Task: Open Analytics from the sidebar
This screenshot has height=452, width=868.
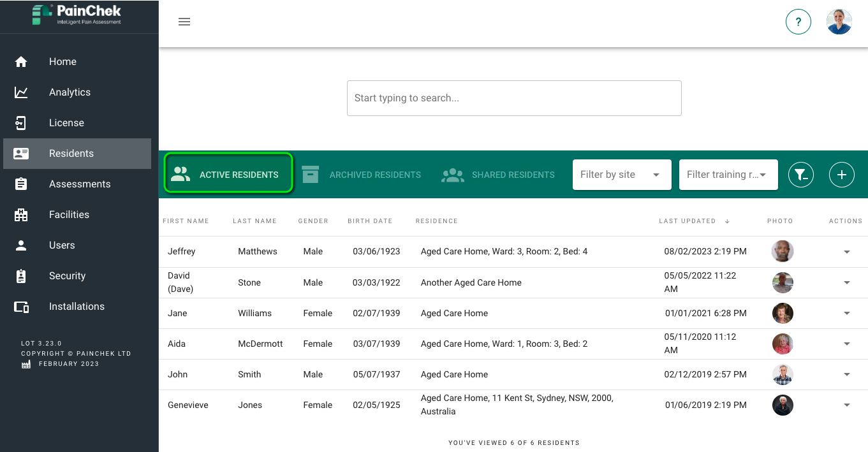Action: point(77,92)
